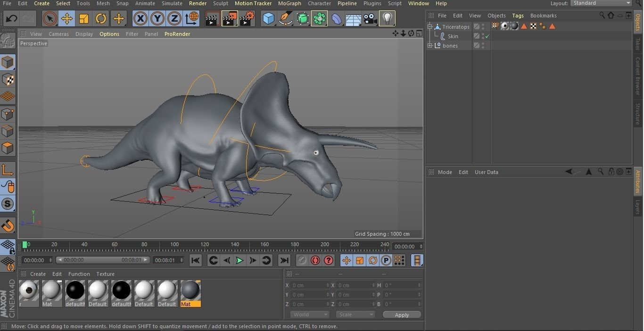Image resolution: width=644 pixels, height=331 pixels.
Task: Toggle Parameter keyframe recording P icon
Action: [x=386, y=260]
